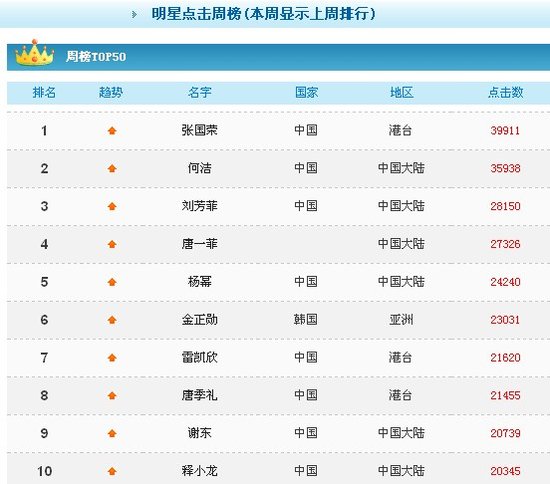The image size is (550, 484).
Task: Click click count 39911
Action: point(505,131)
